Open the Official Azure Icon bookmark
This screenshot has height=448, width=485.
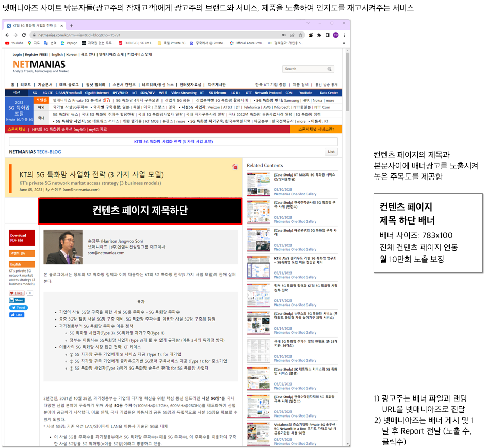tap(247, 43)
